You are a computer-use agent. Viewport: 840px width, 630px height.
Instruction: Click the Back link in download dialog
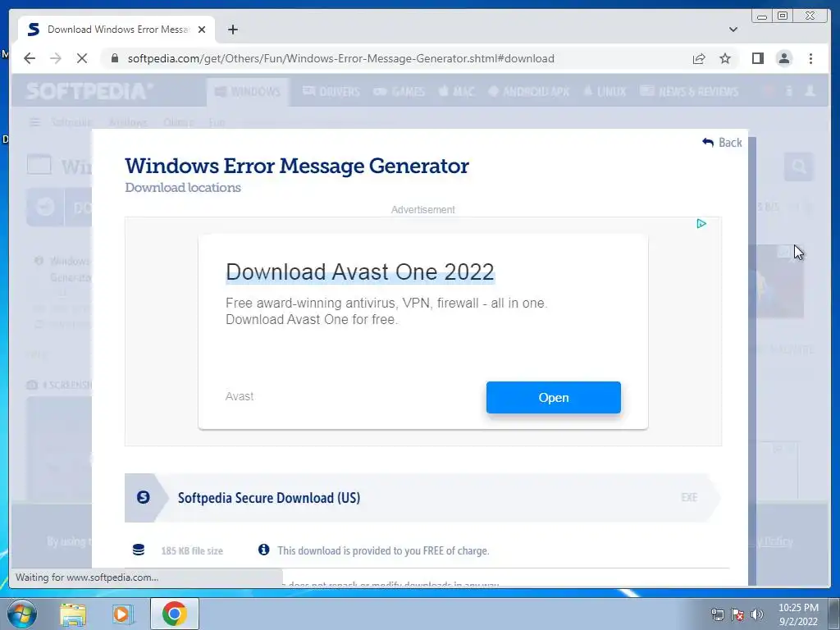[722, 143]
